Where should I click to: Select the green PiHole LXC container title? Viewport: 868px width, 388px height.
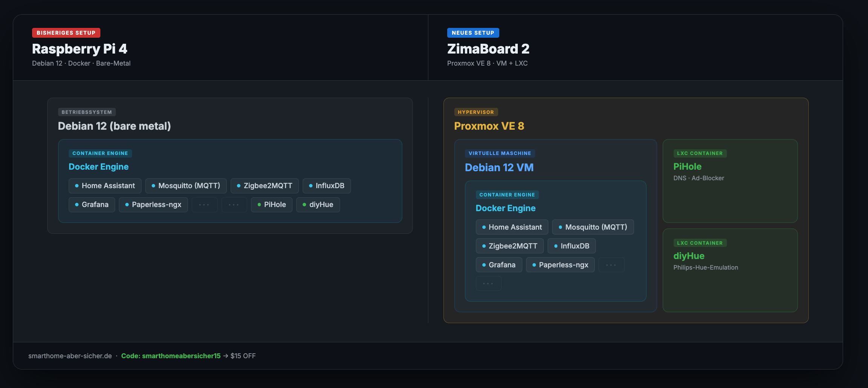point(688,167)
